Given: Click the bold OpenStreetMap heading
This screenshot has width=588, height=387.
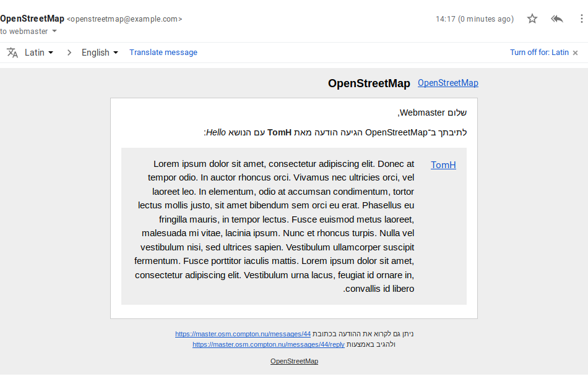Looking at the screenshot, I should (369, 83).
